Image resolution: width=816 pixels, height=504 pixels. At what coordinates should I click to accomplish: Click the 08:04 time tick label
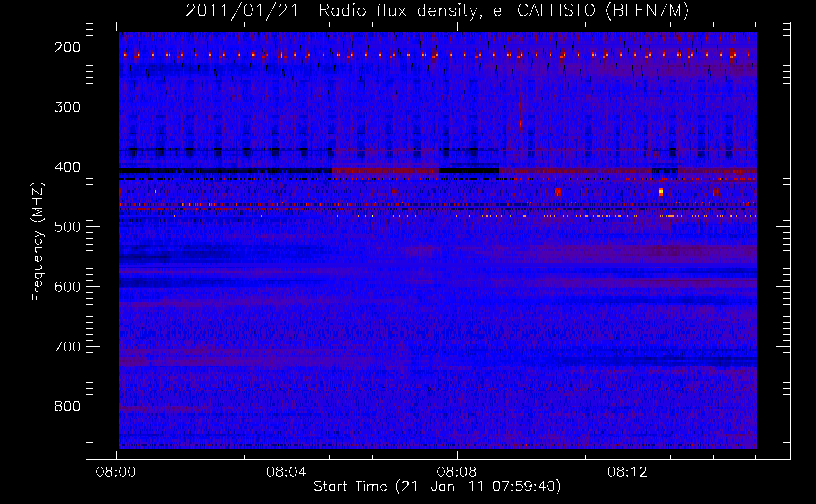tap(287, 472)
